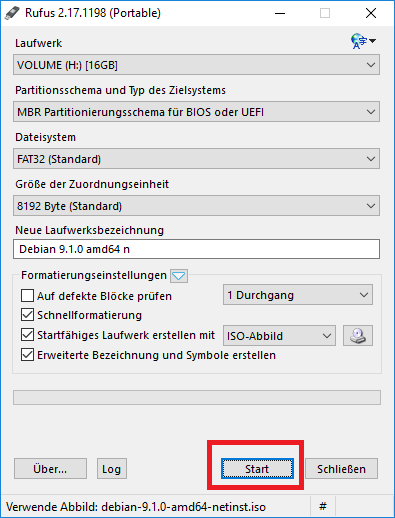This screenshot has width=395, height=518.
Task: Open the Größe der Zuordnungseinheit dropdown
Action: coord(196,206)
